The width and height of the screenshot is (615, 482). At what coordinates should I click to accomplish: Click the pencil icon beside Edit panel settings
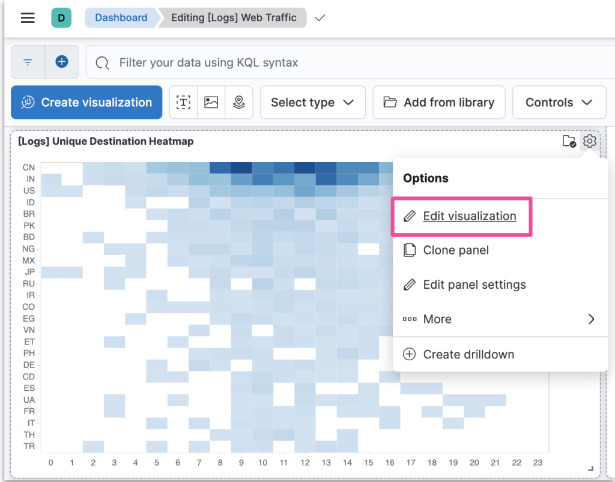409,284
